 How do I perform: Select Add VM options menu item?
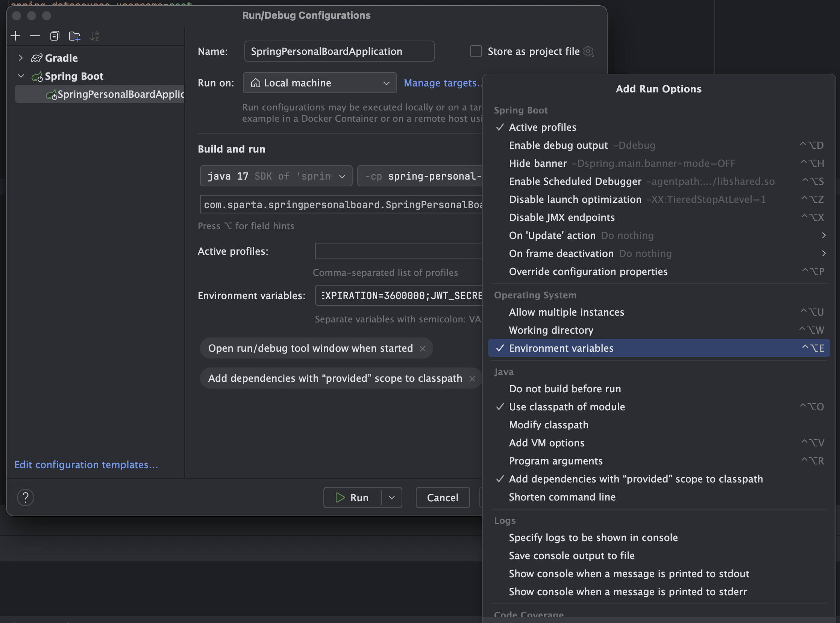(546, 443)
